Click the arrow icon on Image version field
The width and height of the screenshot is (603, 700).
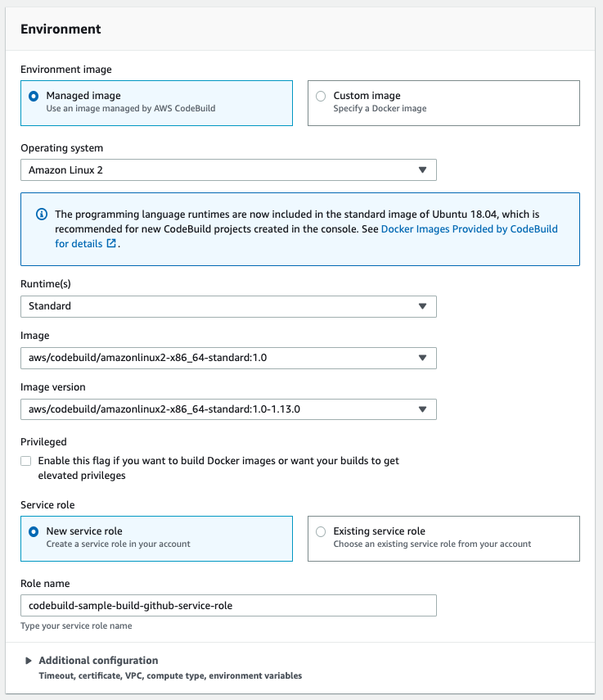422,409
